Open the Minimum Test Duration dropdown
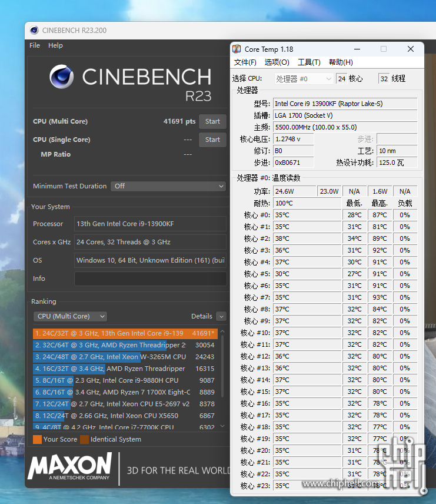Viewport: 436px width, 504px height. pos(168,186)
